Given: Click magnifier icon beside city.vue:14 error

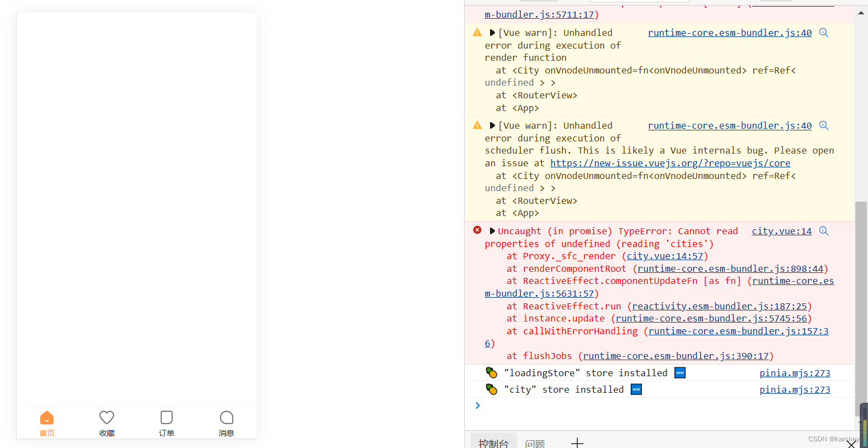Looking at the screenshot, I should pyautogui.click(x=824, y=231).
